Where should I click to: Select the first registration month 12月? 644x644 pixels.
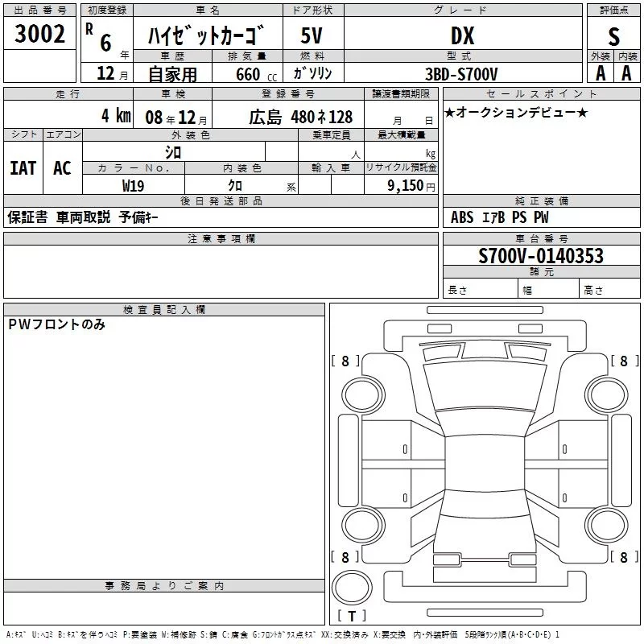112,73
